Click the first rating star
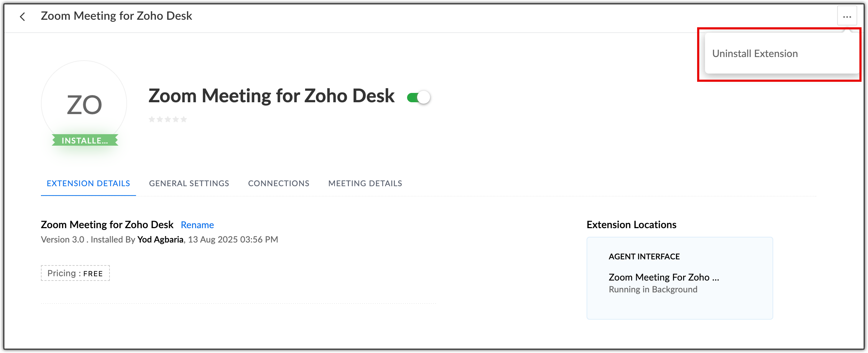Screen dimensions: 868x353 (x=152, y=119)
